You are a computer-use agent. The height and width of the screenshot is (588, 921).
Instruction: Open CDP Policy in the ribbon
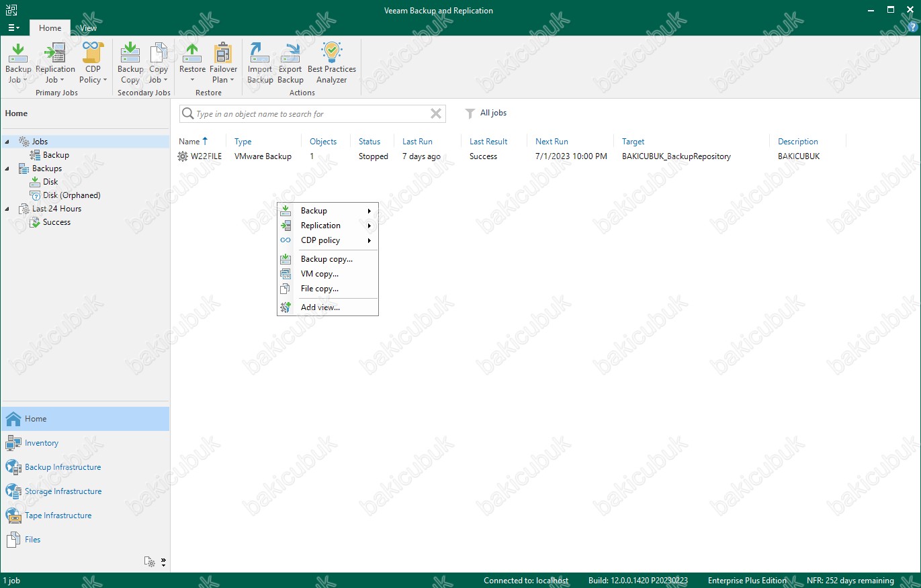pyautogui.click(x=93, y=63)
